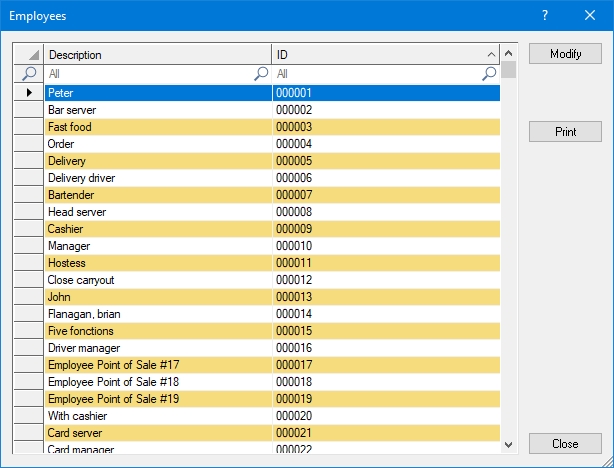
Task: Select the Bartender employee row
Action: [158, 195]
